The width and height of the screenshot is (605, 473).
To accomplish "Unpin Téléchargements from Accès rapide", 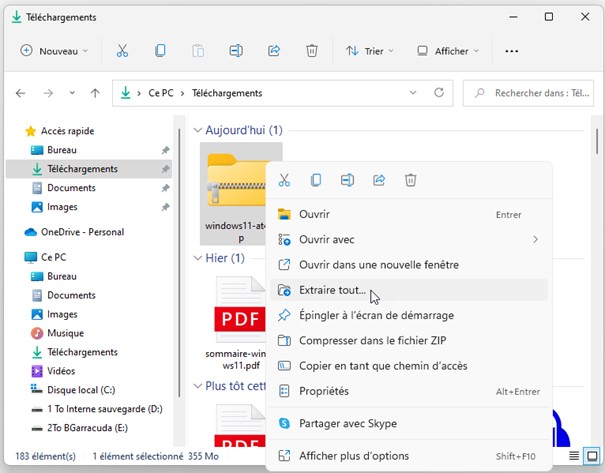I will 165,169.
